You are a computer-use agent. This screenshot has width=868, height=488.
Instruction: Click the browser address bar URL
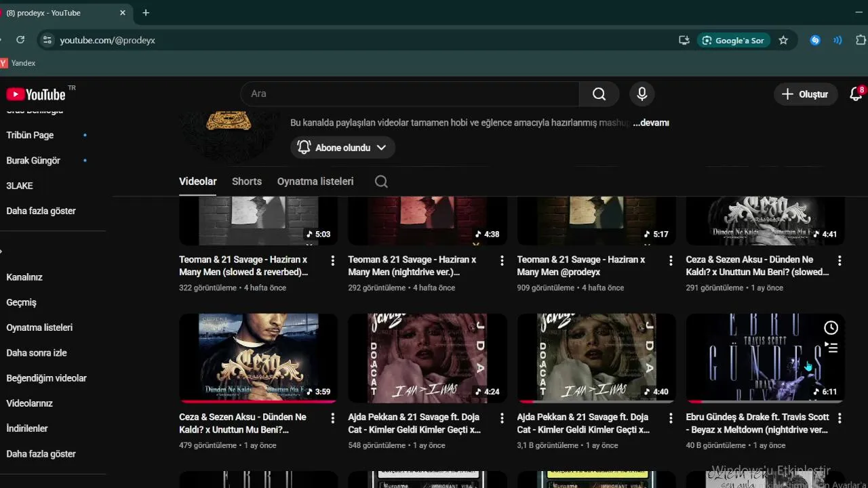[x=107, y=40]
